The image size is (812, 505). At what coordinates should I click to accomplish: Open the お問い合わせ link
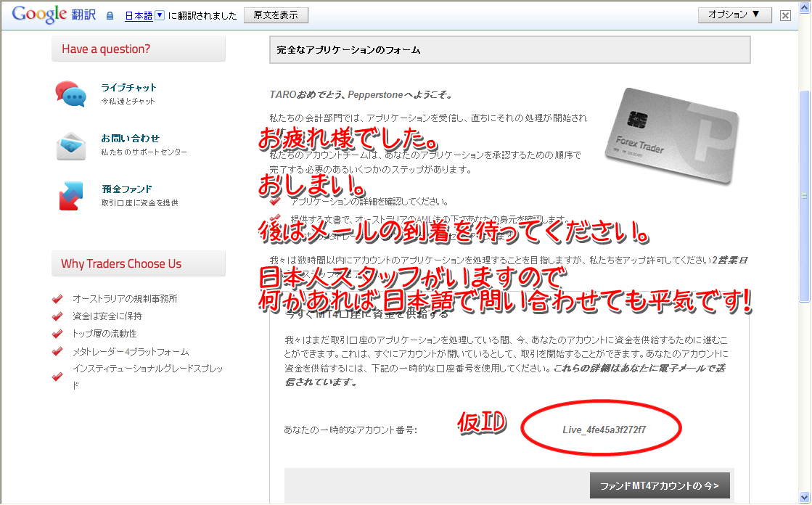pyautogui.click(x=130, y=139)
